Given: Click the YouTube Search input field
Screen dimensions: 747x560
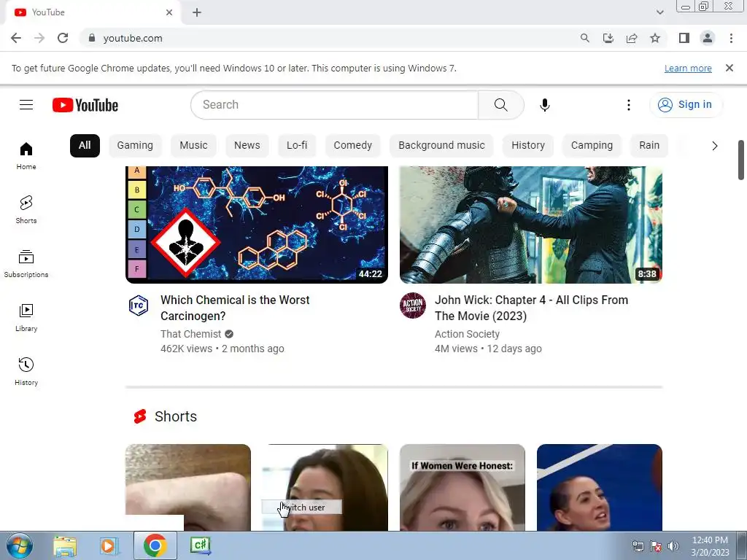Looking at the screenshot, I should tap(334, 105).
